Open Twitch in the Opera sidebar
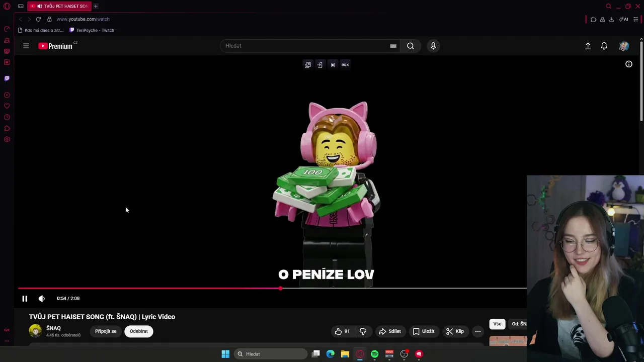 pos(7,78)
